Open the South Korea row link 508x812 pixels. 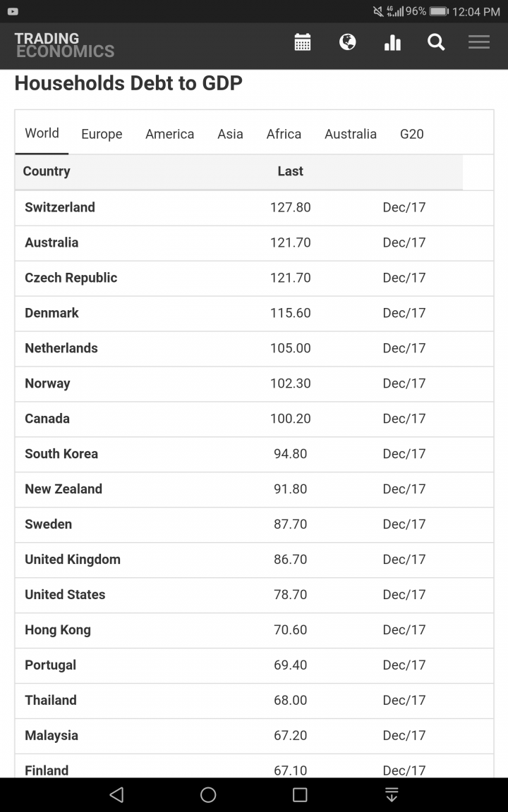point(61,454)
